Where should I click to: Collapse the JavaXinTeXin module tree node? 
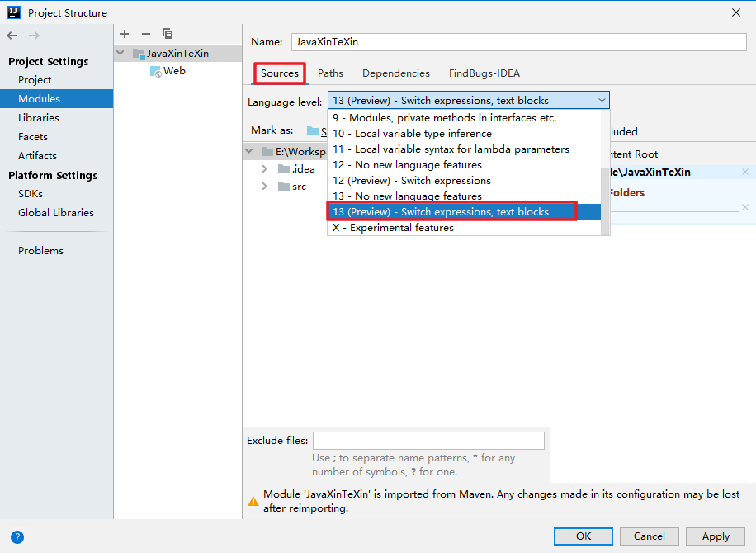[120, 53]
